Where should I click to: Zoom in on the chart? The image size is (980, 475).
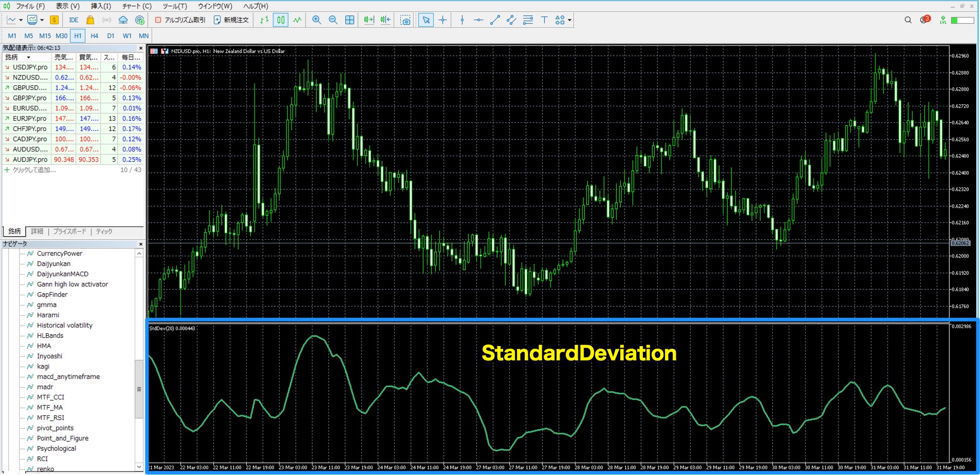(316, 20)
